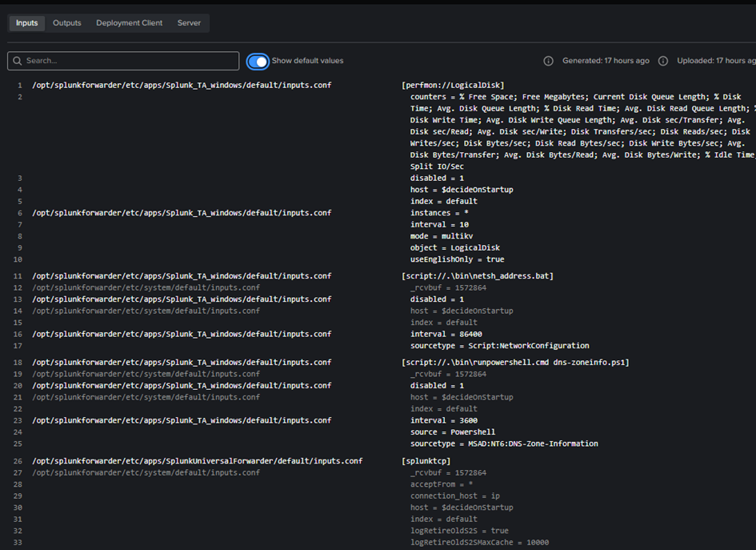The height and width of the screenshot is (550, 756).
Task: Click the runpowershell.cmd dns-zoneinfo.ps1 stanza header
Action: click(x=515, y=363)
